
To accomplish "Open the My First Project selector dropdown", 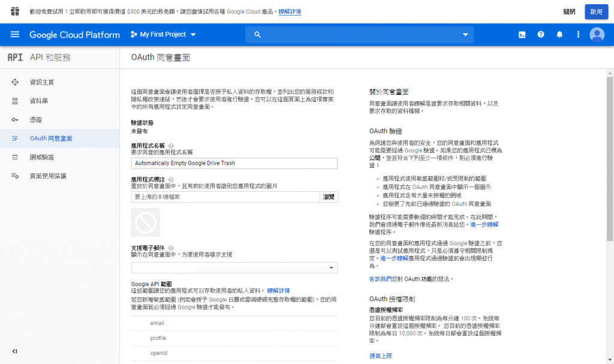I will 163,34.
